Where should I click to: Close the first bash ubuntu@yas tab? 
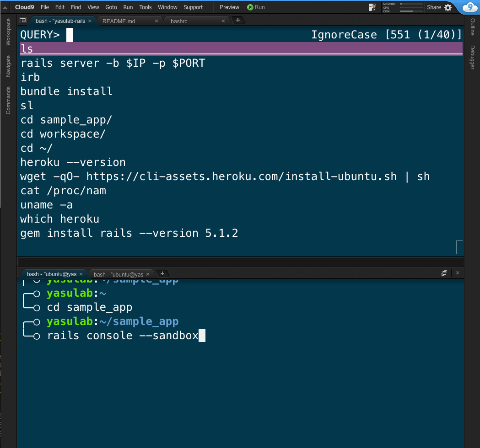[81, 274]
